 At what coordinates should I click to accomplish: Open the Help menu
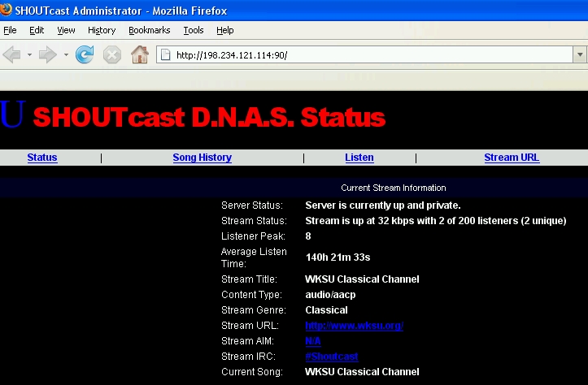pos(225,30)
